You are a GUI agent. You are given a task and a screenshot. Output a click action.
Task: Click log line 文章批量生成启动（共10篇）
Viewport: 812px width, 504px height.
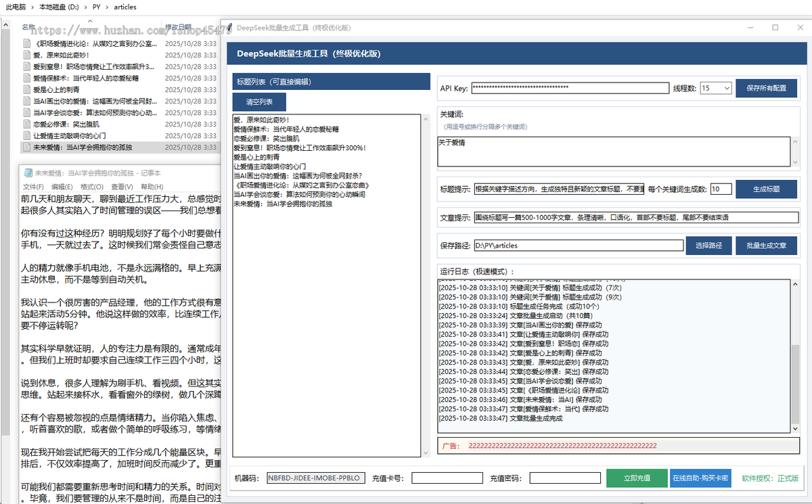click(516, 315)
